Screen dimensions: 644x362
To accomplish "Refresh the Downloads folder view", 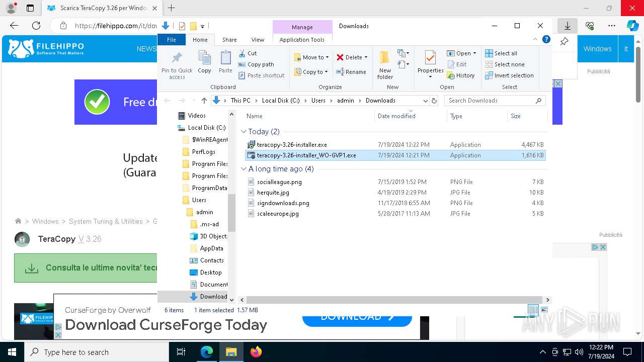I will tap(434, 101).
